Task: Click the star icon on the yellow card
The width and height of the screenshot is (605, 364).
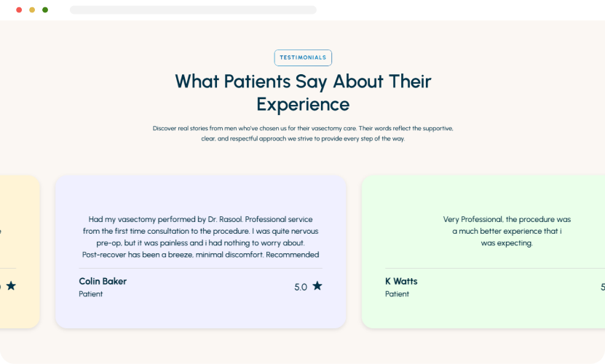Action: (11, 285)
